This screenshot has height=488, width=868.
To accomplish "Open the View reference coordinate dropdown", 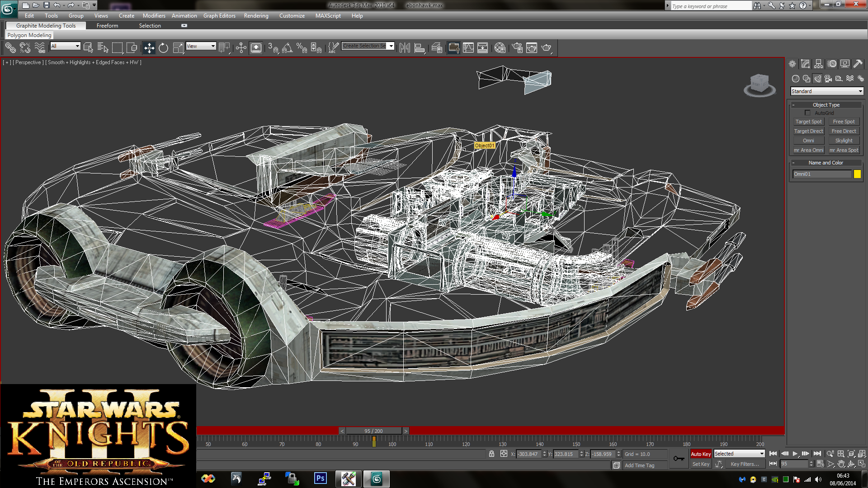I will coord(201,46).
